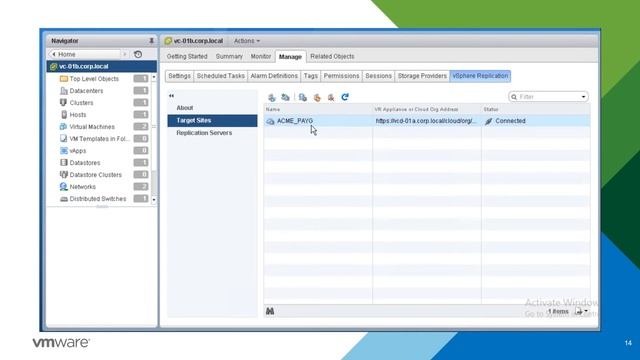This screenshot has width=640, height=360.
Task: Click the Distributed Switches icon
Action: pos(64,199)
